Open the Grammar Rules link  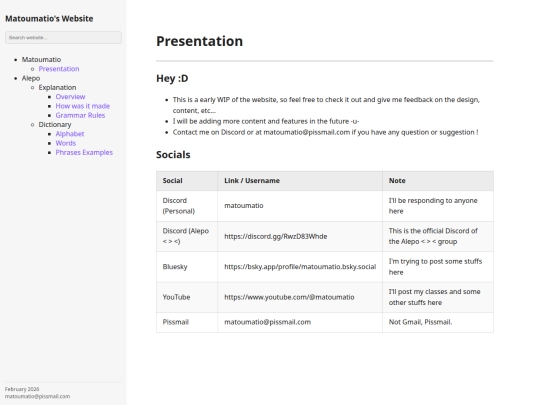(x=80, y=115)
